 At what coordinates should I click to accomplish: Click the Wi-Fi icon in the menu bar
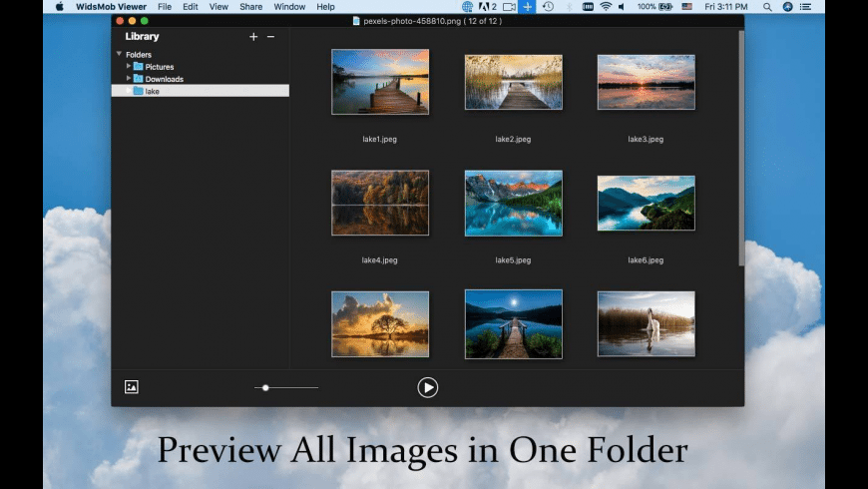click(x=606, y=7)
